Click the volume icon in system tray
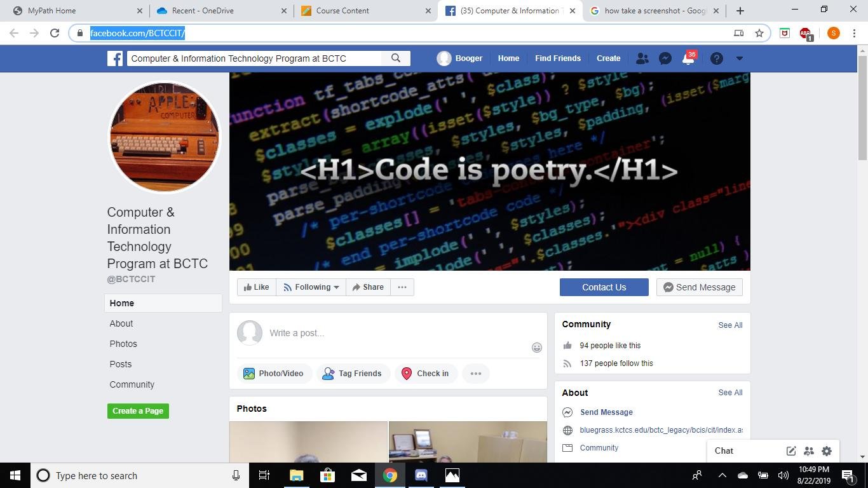Viewport: 868px width, 488px height. click(783, 475)
